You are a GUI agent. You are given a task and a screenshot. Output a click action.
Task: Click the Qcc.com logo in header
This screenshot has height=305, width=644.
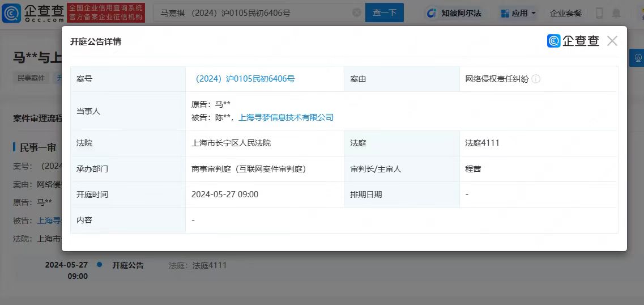33,12
